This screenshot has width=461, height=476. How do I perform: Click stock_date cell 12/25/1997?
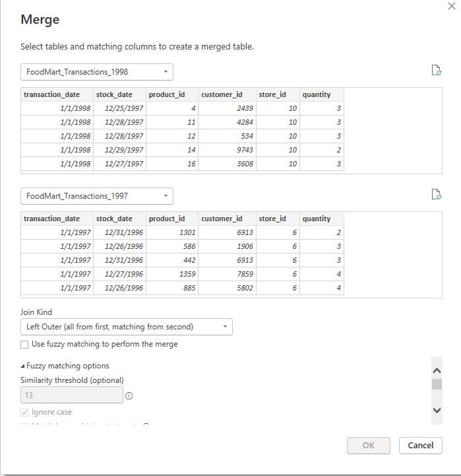point(119,108)
